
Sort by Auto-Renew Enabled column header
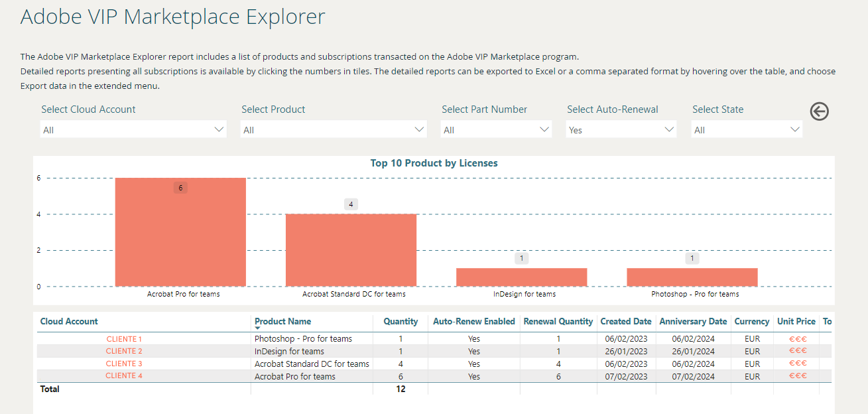click(x=474, y=321)
